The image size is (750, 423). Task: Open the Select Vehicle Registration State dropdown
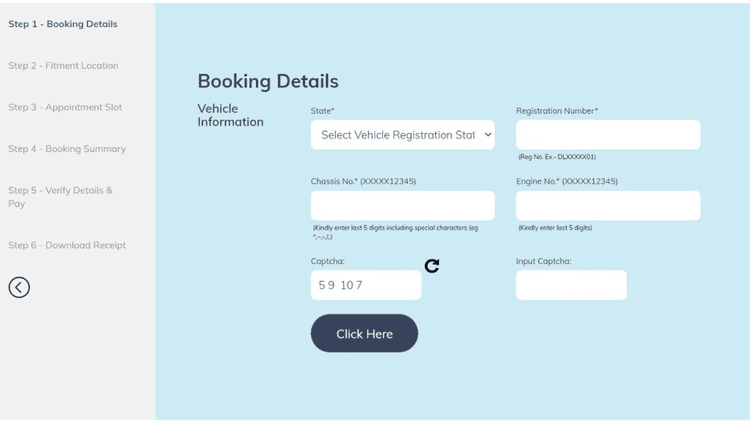[402, 135]
